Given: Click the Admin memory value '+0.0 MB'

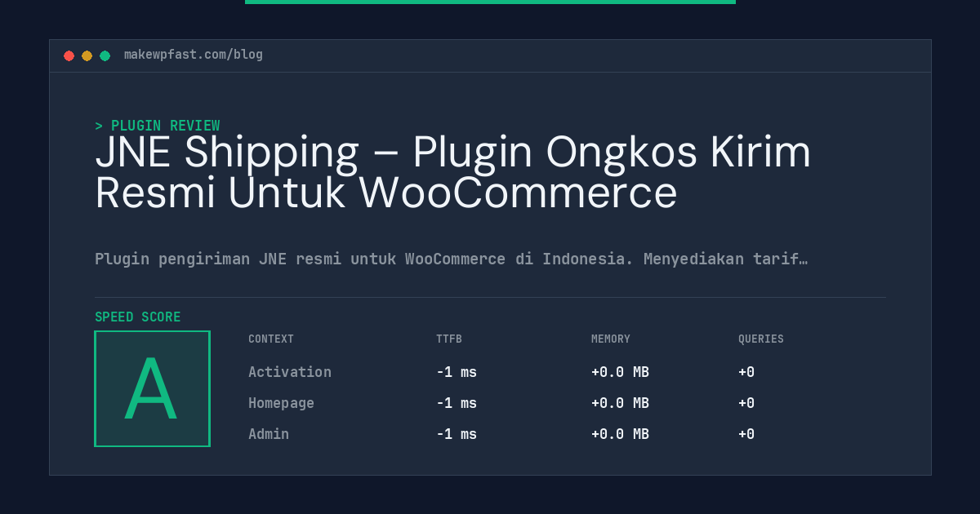Looking at the screenshot, I should [620, 434].
